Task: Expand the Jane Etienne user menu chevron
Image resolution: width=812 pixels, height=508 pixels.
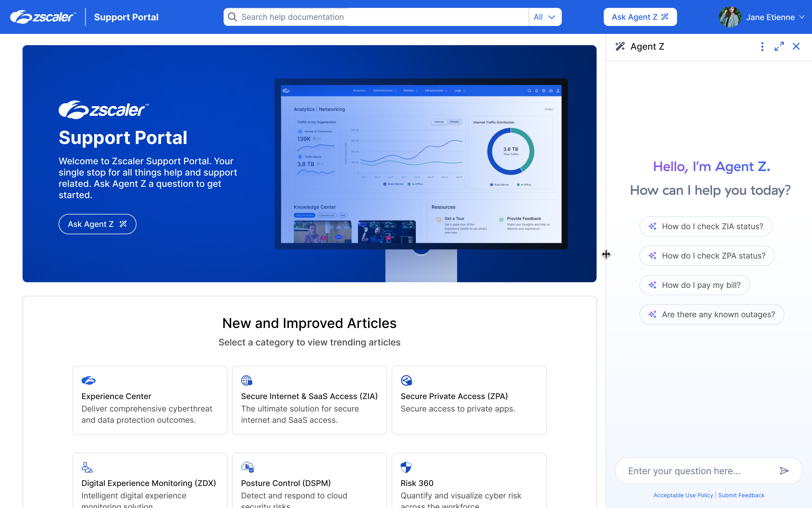Action: (x=802, y=17)
